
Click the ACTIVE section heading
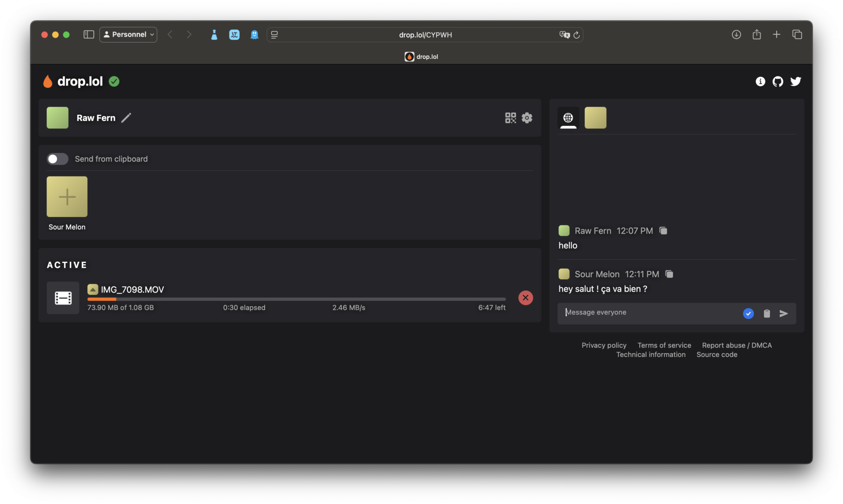pos(67,265)
